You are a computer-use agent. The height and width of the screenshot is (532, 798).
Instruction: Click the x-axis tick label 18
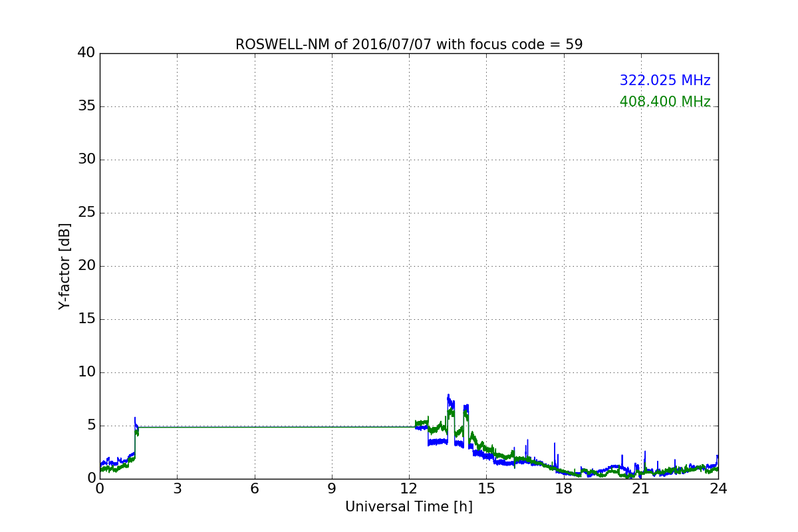[x=564, y=489]
